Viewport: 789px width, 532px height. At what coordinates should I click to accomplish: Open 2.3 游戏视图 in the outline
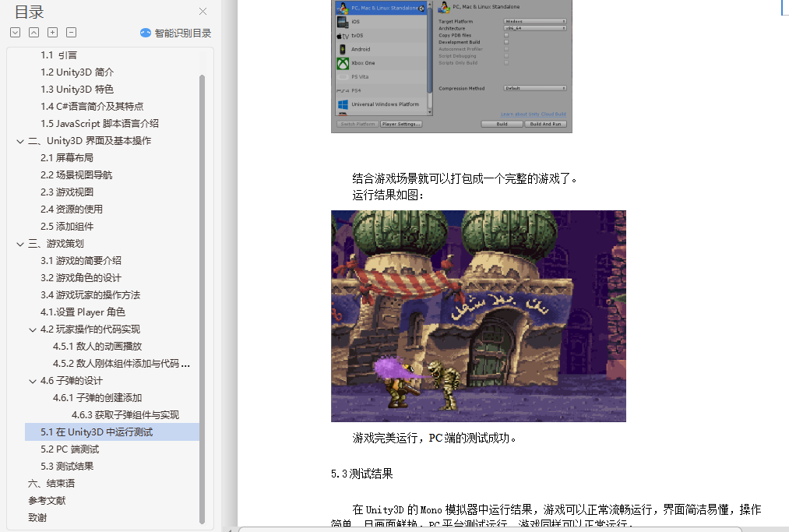67,192
